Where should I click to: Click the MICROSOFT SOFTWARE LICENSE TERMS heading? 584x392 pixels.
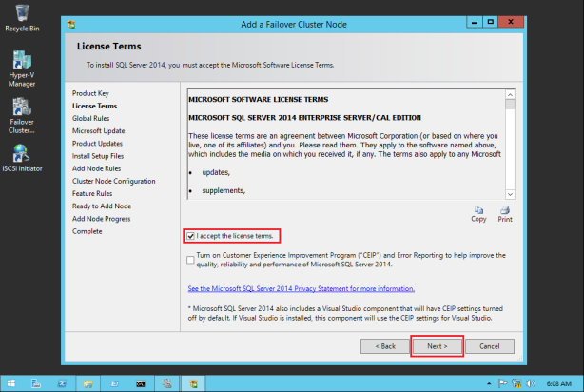pyautogui.click(x=258, y=100)
